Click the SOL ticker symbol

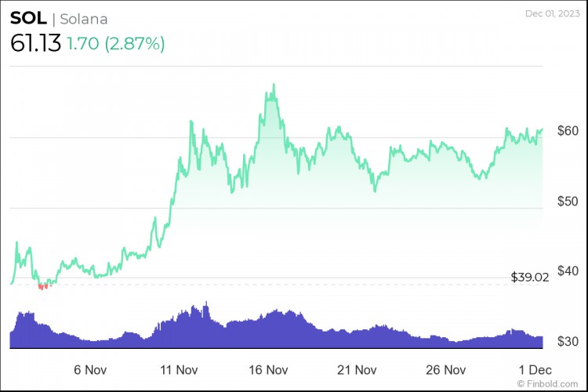[28, 18]
